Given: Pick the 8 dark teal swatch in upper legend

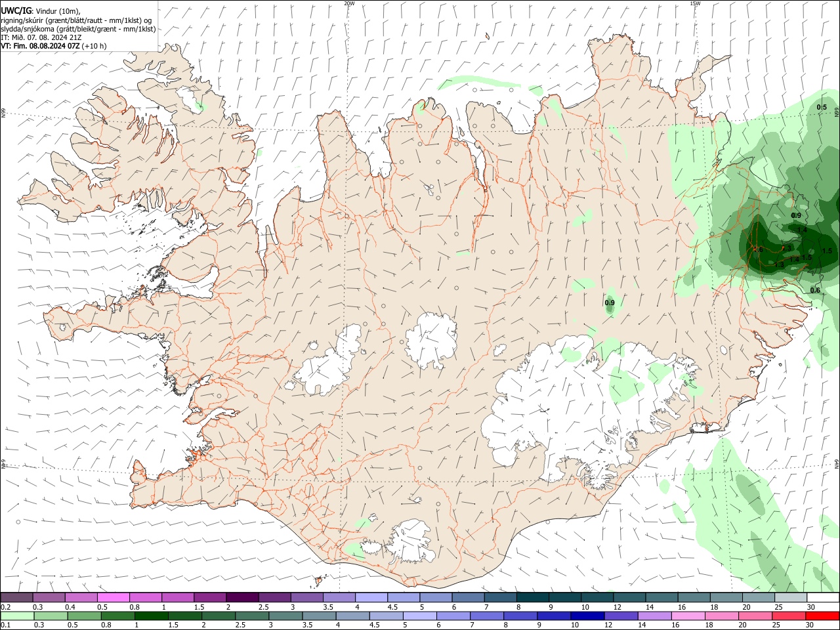Looking at the screenshot, I should coord(532,597).
